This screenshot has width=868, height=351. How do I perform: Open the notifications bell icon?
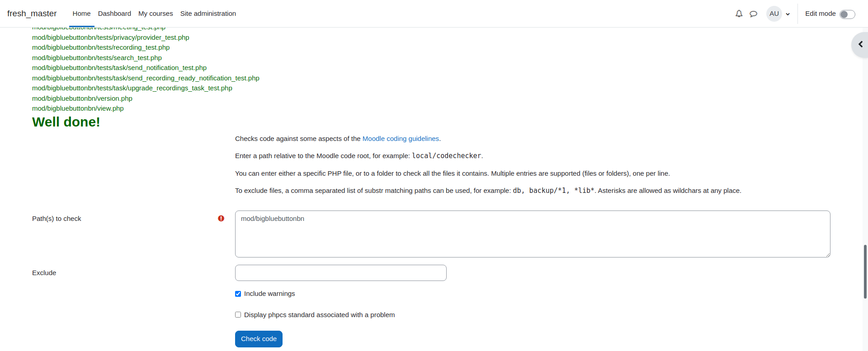pyautogui.click(x=739, y=14)
